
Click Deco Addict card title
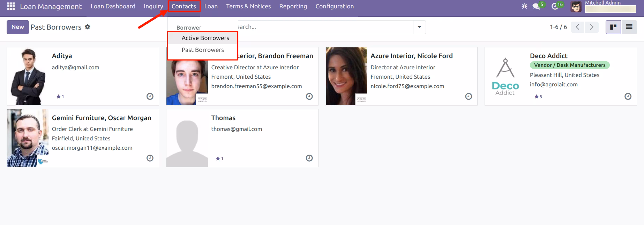click(549, 56)
